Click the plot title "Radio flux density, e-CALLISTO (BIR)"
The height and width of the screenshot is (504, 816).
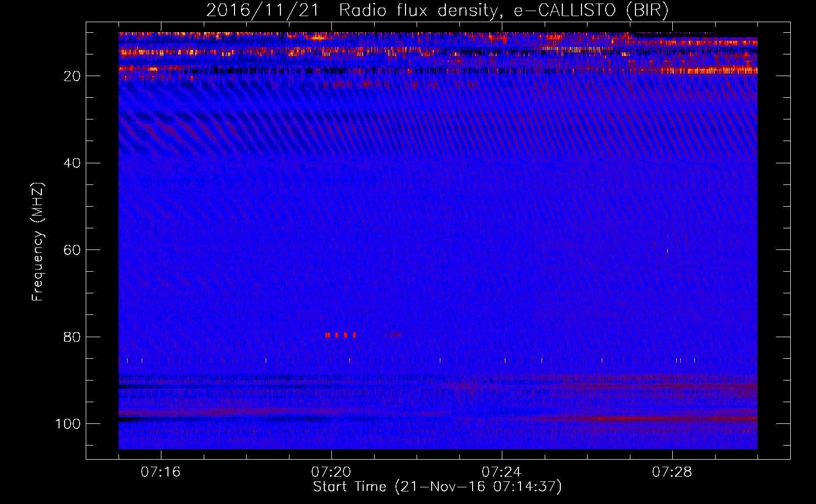[x=504, y=11]
